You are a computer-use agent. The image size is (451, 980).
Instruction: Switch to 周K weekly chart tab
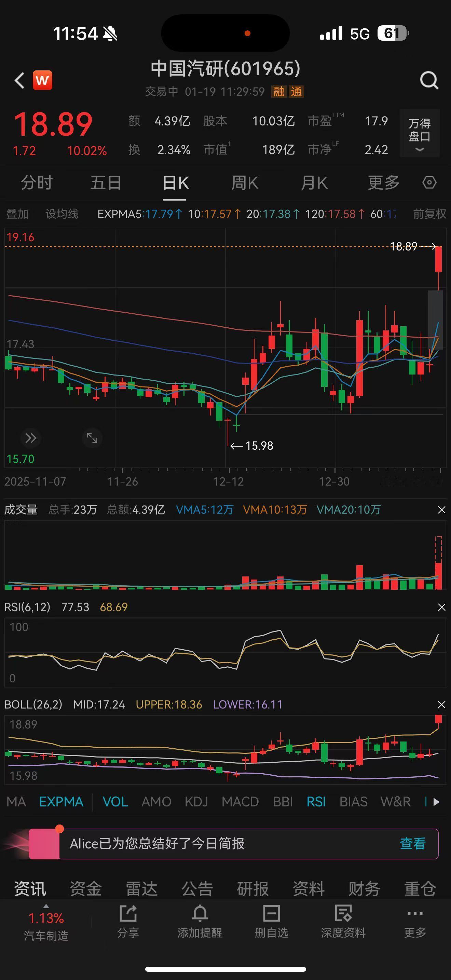pos(245,182)
